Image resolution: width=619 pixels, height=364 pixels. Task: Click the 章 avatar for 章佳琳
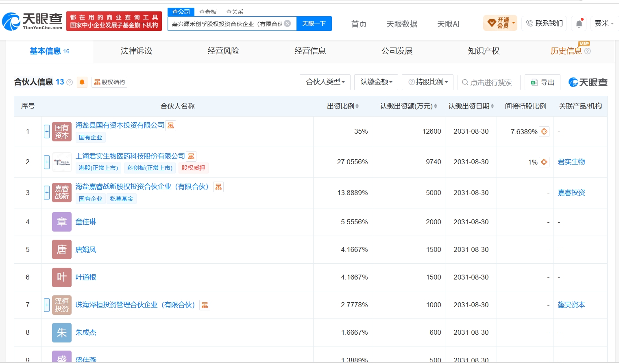pos(62,222)
